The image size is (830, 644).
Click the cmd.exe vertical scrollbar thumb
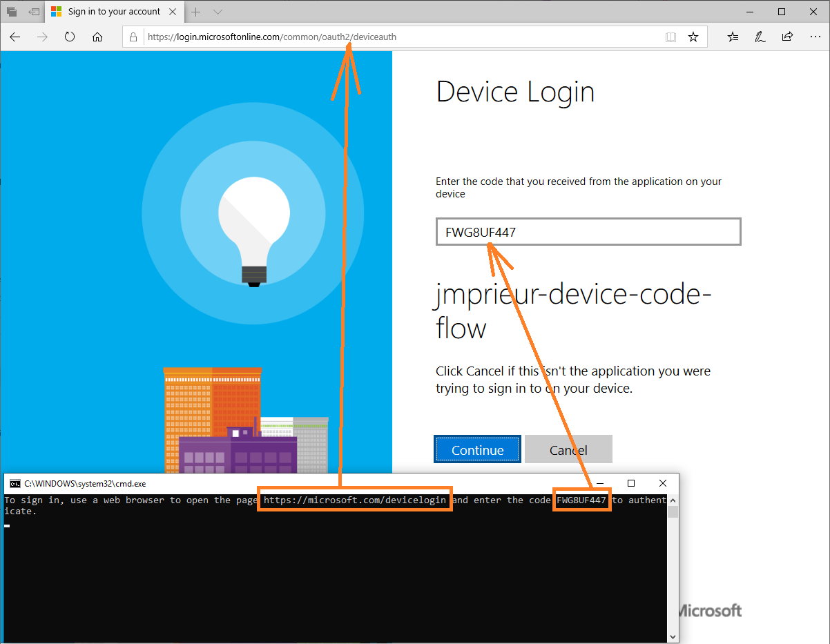tap(673, 511)
